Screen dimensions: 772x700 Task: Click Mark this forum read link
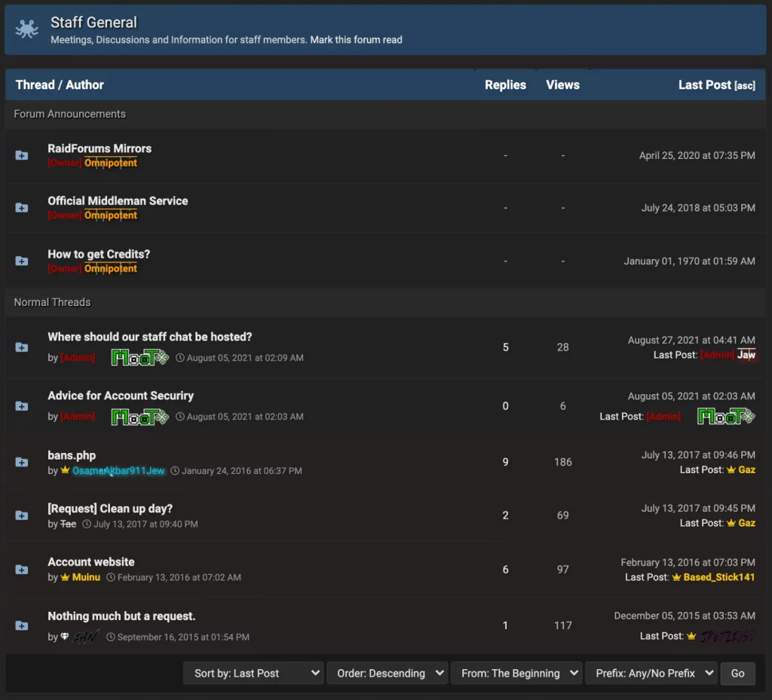pyautogui.click(x=356, y=40)
